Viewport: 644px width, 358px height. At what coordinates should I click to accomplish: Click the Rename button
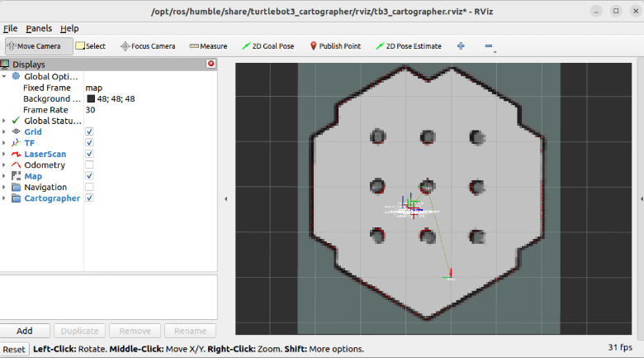pyautogui.click(x=190, y=331)
